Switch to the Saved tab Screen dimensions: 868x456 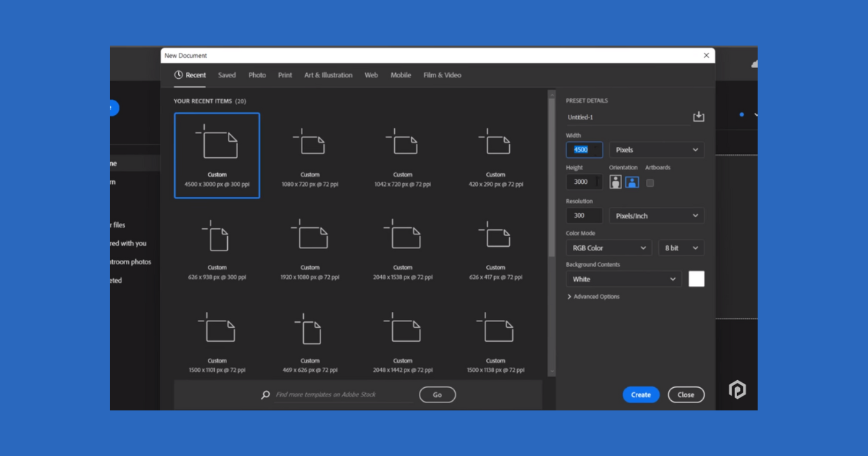tap(227, 75)
